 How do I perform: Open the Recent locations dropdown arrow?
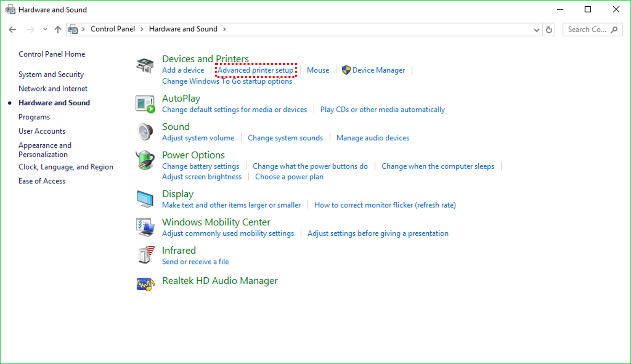(45, 29)
